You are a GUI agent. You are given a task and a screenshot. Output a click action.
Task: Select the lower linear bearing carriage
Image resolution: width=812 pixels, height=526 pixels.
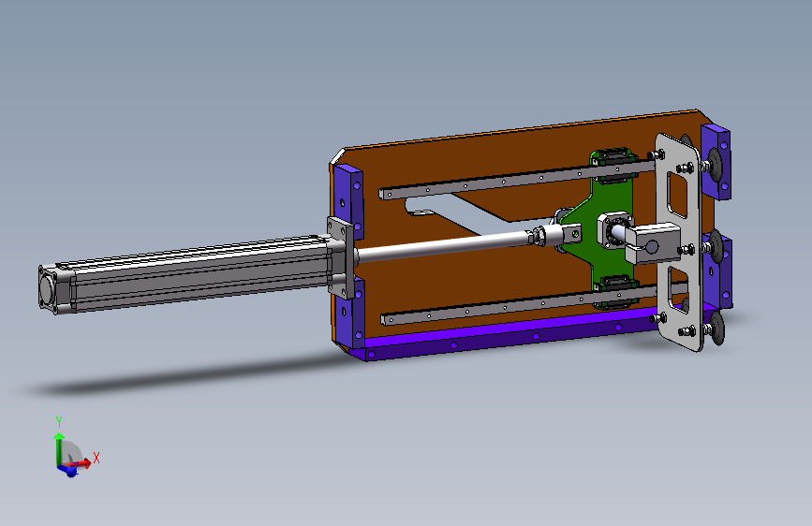(x=615, y=293)
